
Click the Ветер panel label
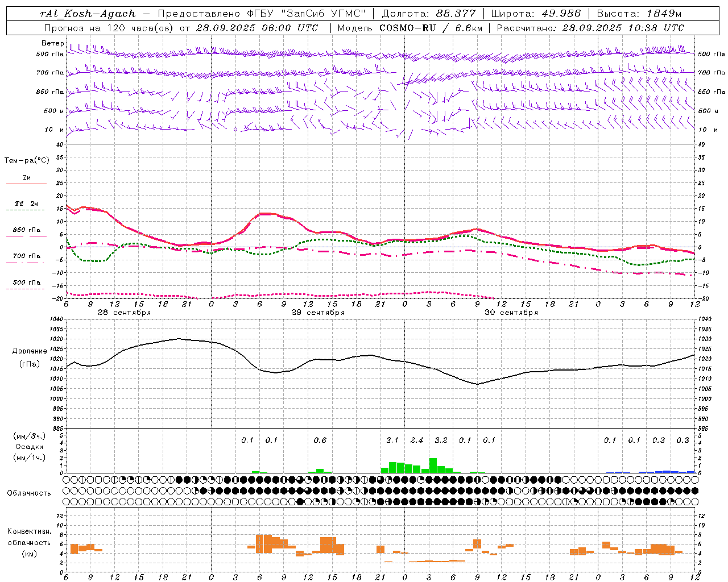pos(52,43)
